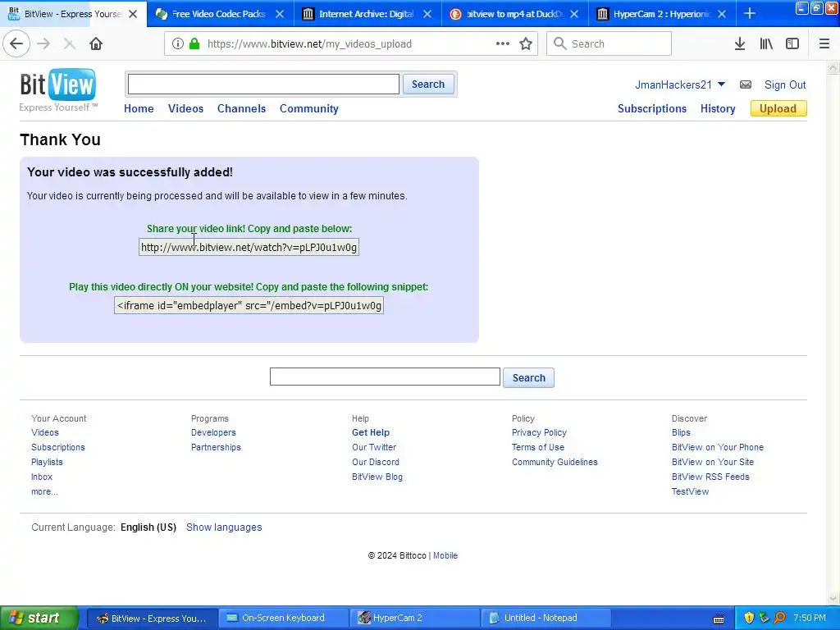Click the yellow Upload button
The image size is (840, 630).
778,108
